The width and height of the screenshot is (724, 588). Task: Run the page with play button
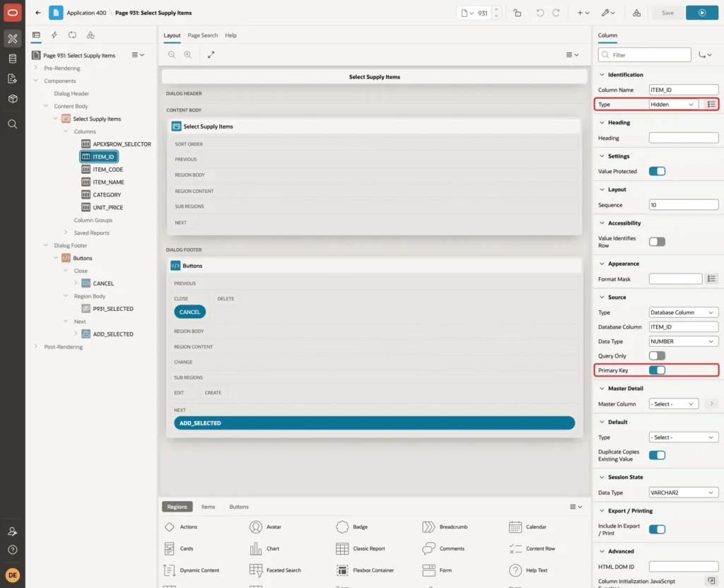[x=701, y=13]
